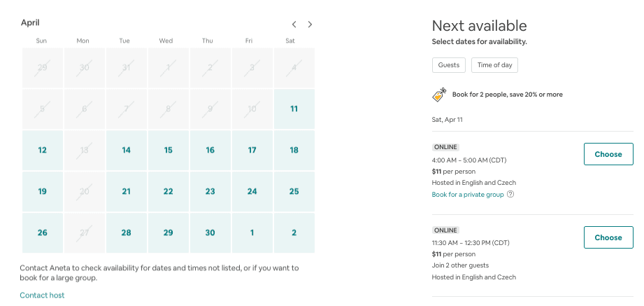This screenshot has width=644, height=306.
Task: Pick Sunday April 12 date
Action: [x=42, y=150]
